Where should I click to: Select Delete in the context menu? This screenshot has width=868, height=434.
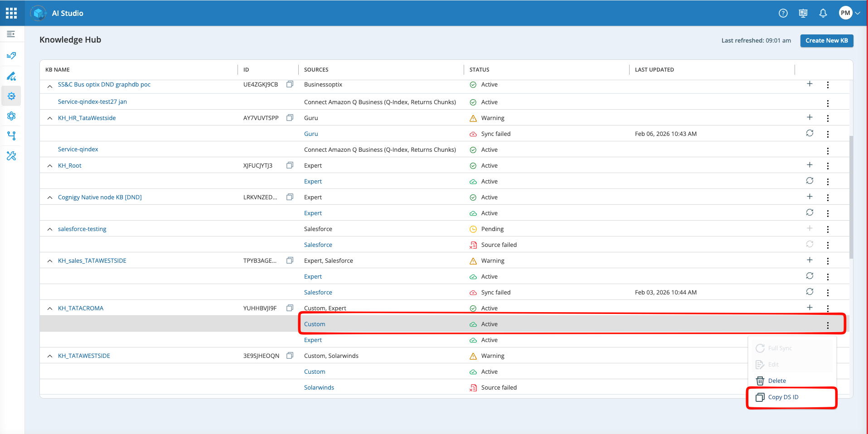[776, 381]
